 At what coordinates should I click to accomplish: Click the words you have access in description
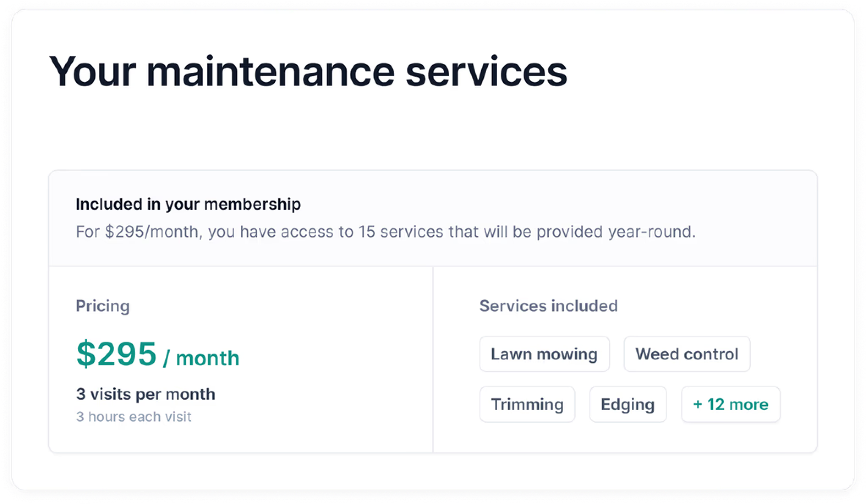pyautogui.click(x=271, y=232)
